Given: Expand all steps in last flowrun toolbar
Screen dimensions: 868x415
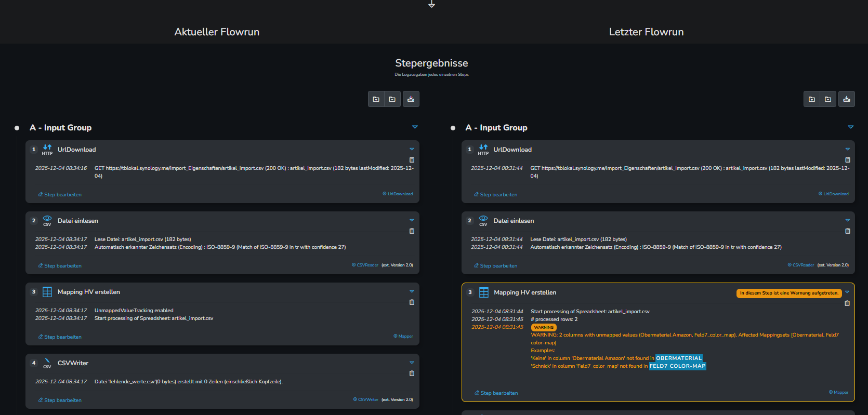Looking at the screenshot, I should pos(812,99).
